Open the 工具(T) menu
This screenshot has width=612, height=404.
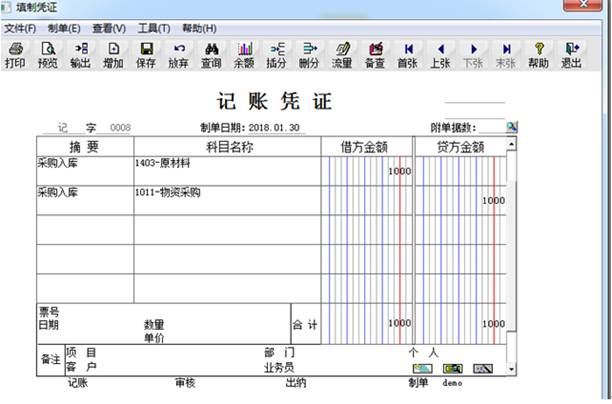[x=154, y=28]
